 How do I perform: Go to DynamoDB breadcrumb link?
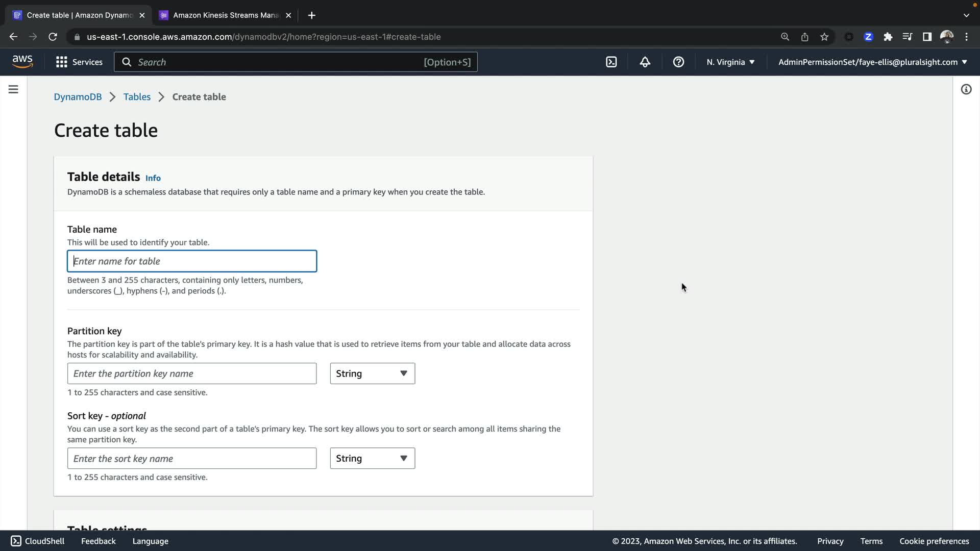point(78,97)
